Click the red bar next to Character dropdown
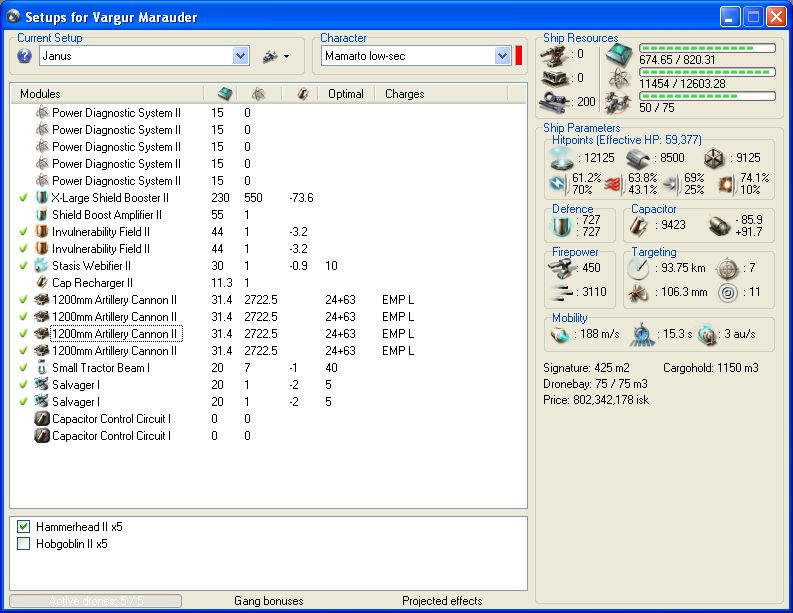 (x=519, y=56)
